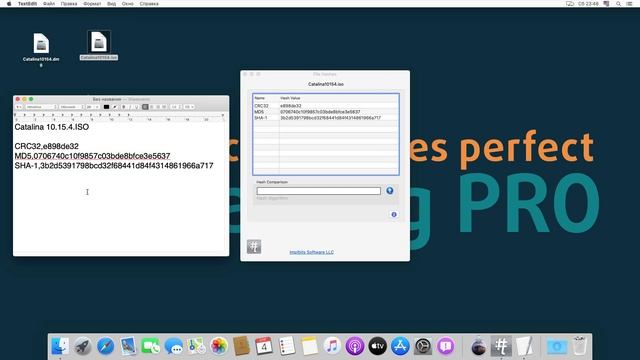Open the Вид menu
Image resolution: width=640 pixels, height=360 pixels.
[111, 4]
